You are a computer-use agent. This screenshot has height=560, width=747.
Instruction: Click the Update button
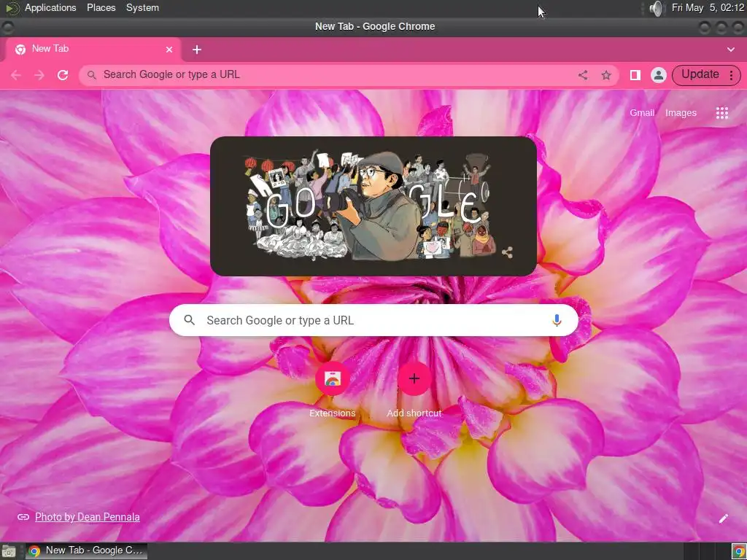[x=700, y=75]
